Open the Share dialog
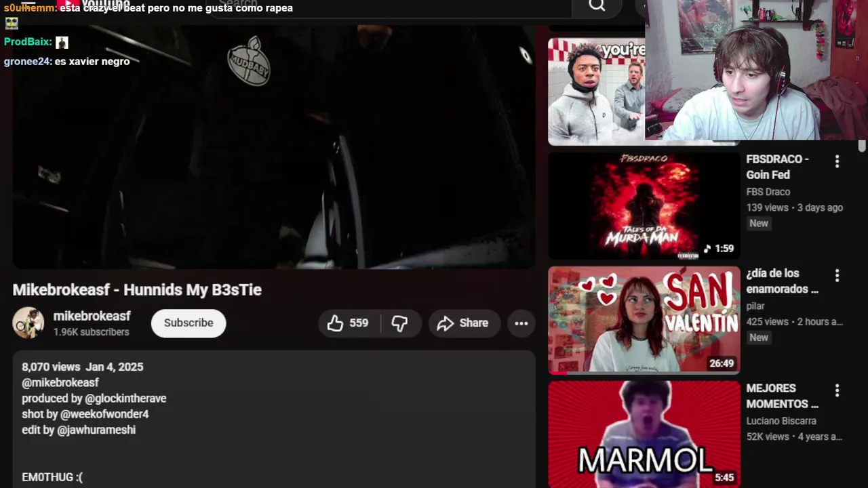Screen dimensions: 868x488 tap(463, 323)
